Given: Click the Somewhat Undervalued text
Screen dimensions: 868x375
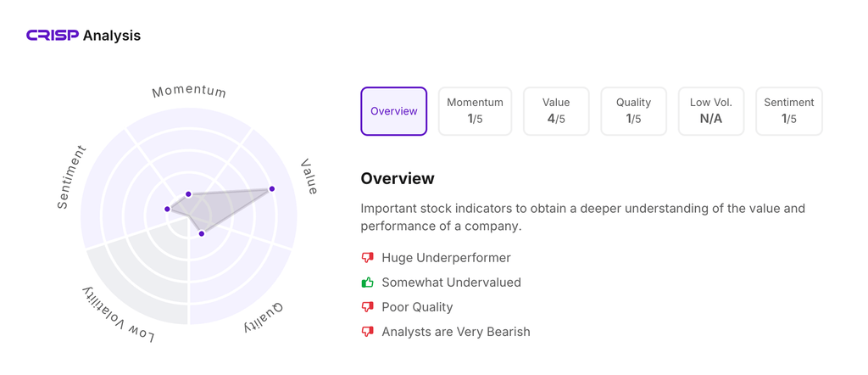Looking at the screenshot, I should [x=451, y=283].
